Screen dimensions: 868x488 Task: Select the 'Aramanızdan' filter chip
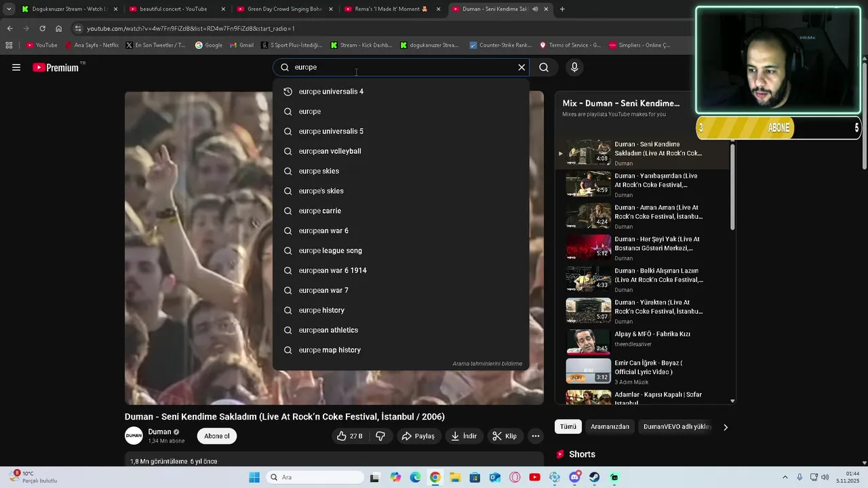click(610, 426)
